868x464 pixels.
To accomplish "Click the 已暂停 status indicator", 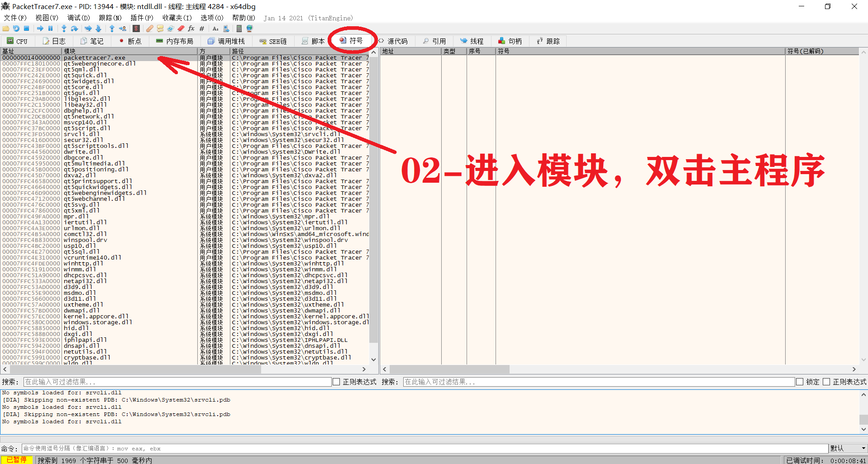I will (x=16, y=460).
